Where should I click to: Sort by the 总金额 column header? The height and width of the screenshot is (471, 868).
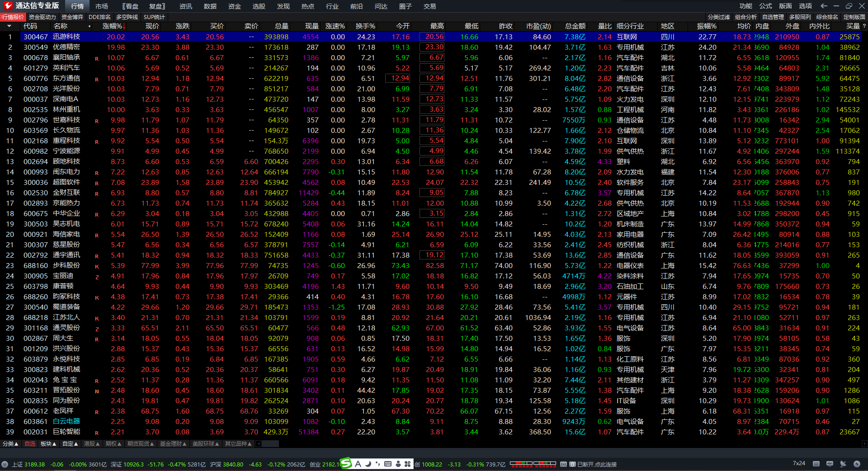575,26
